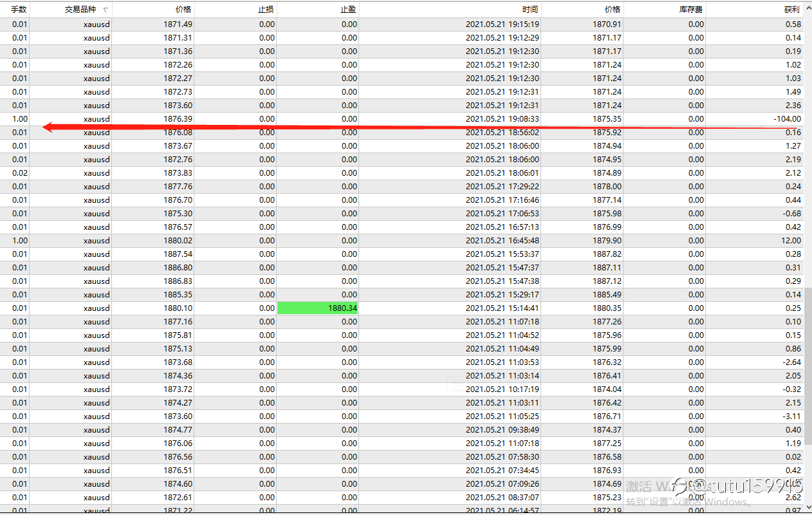Click the close price 1887.82
Viewport: 812px width, 515px height.
click(607, 254)
